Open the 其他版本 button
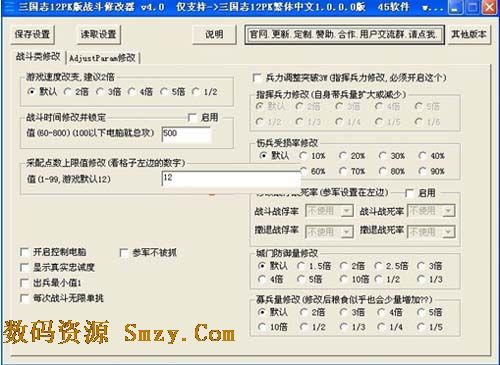Screen dimensions: 500x365 pos(468,34)
